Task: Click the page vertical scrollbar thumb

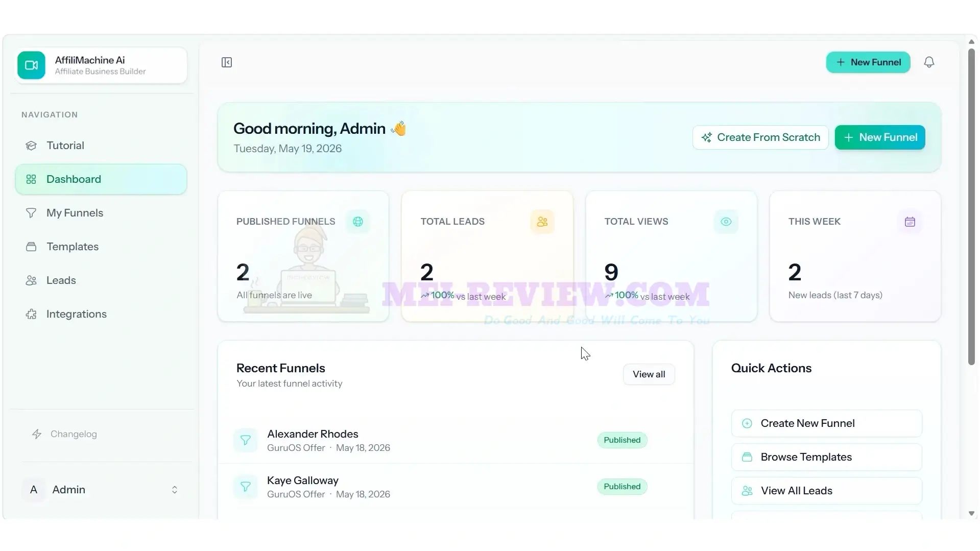Action: 971,207
